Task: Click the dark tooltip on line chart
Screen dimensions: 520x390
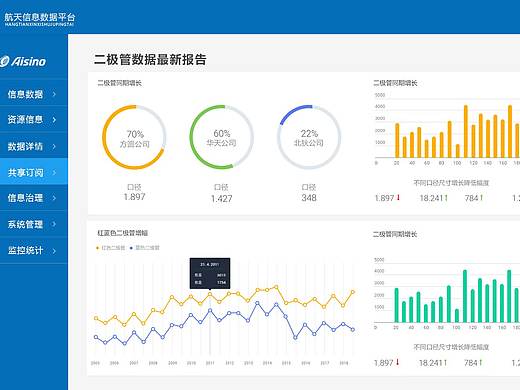Action: tap(210, 273)
